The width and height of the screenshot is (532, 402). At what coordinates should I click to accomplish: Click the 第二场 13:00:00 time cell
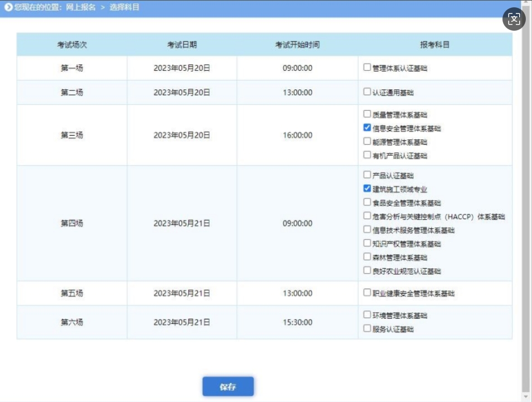pyautogui.click(x=298, y=93)
